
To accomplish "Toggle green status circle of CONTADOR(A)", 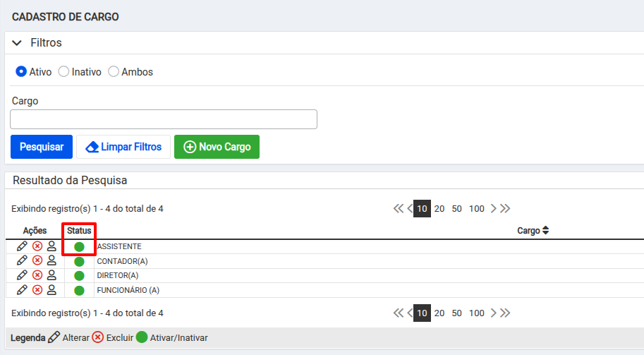I will pyautogui.click(x=79, y=261).
